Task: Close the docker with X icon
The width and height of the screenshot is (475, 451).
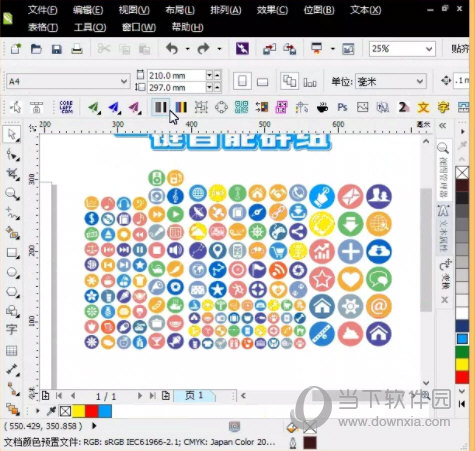Action: click(x=444, y=300)
